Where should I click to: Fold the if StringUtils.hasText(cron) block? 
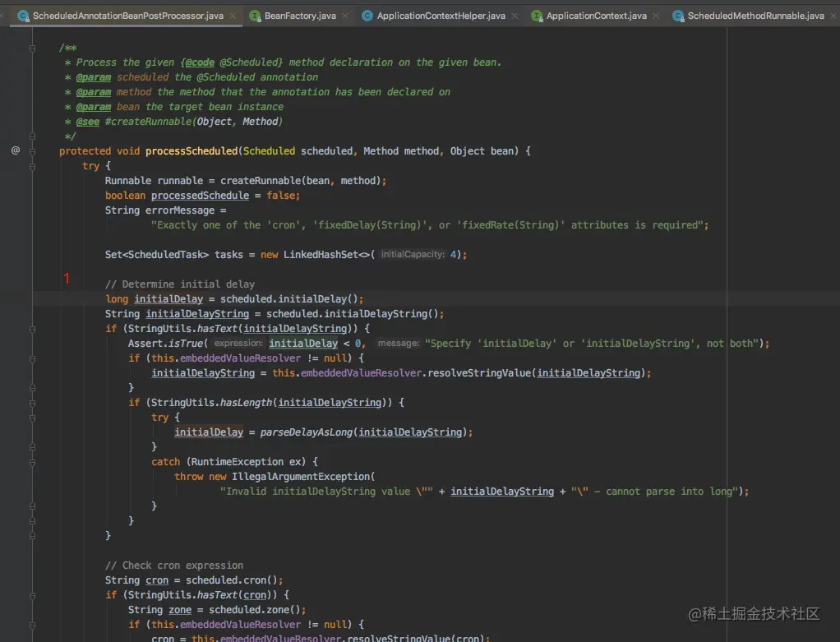click(x=32, y=595)
